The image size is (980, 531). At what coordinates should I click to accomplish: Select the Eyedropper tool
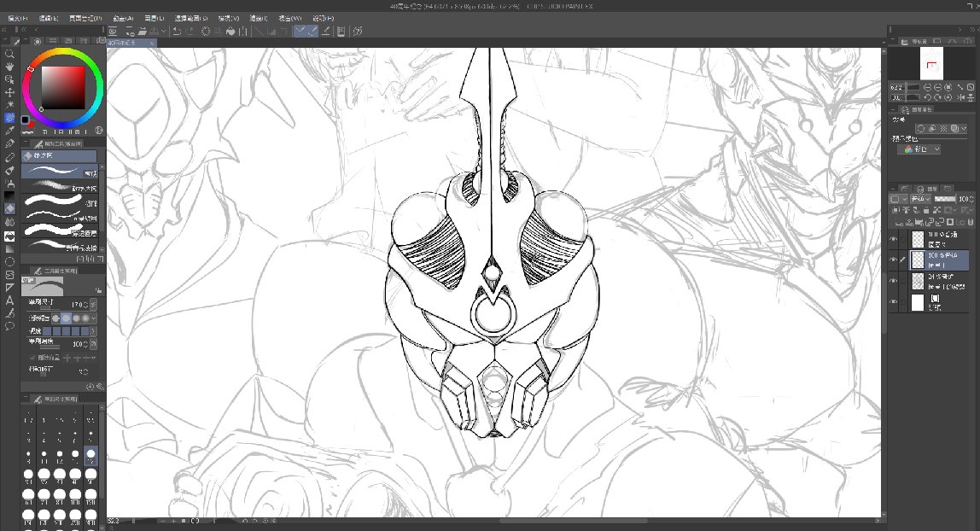click(9, 131)
